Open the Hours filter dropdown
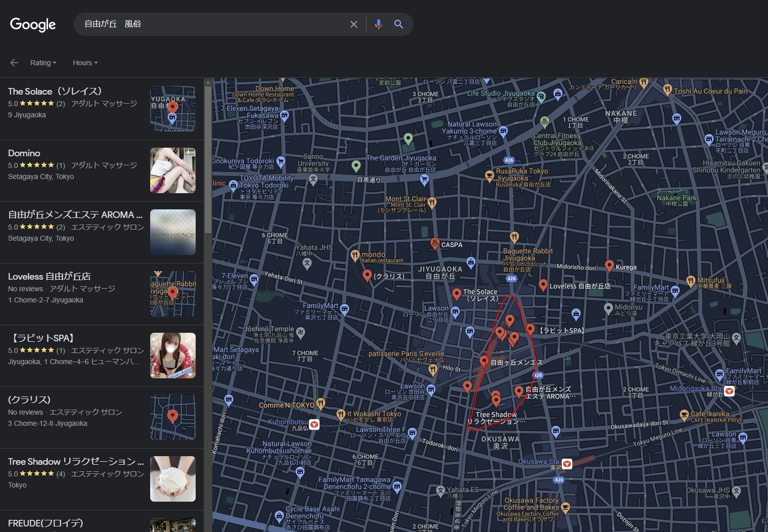This screenshot has height=532, width=768. click(x=85, y=63)
